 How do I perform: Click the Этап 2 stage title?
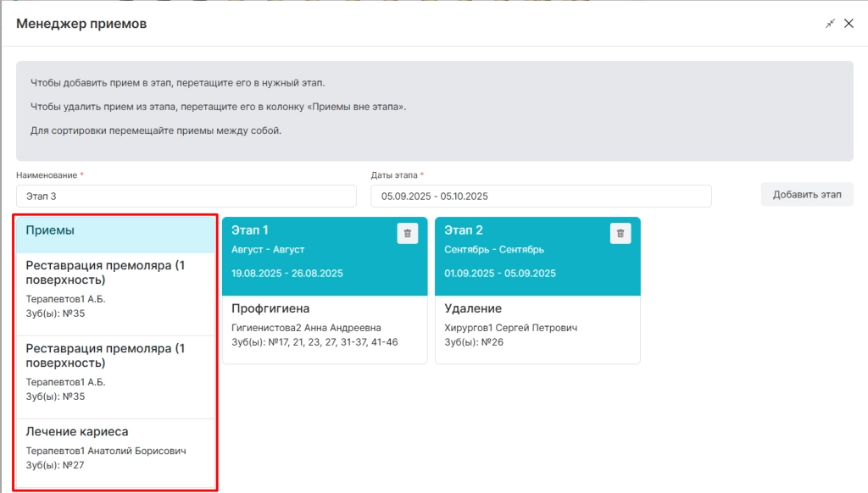click(x=464, y=230)
